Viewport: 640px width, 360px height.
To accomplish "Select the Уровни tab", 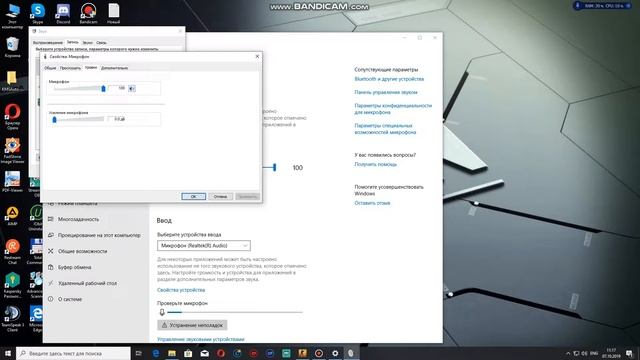I will [91, 68].
